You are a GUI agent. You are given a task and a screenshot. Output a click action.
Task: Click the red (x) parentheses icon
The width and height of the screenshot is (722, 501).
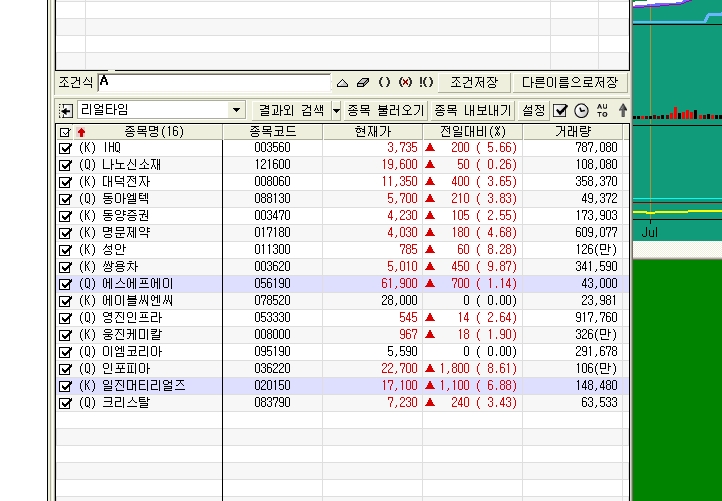pyautogui.click(x=405, y=83)
